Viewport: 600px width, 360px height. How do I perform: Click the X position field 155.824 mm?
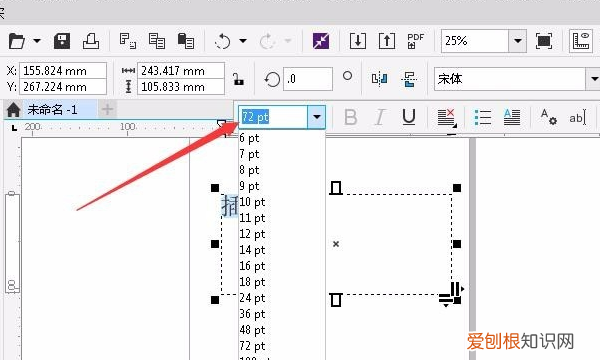63,71
